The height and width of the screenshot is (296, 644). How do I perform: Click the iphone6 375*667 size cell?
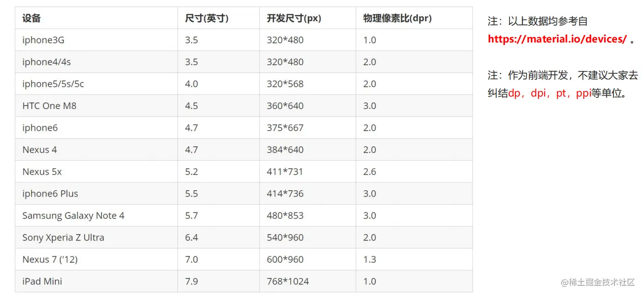pos(285,128)
